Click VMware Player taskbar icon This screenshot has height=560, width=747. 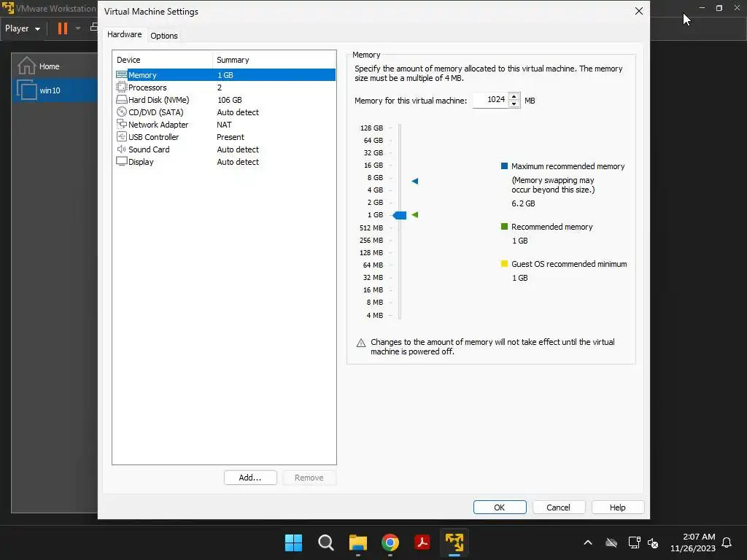click(454, 542)
